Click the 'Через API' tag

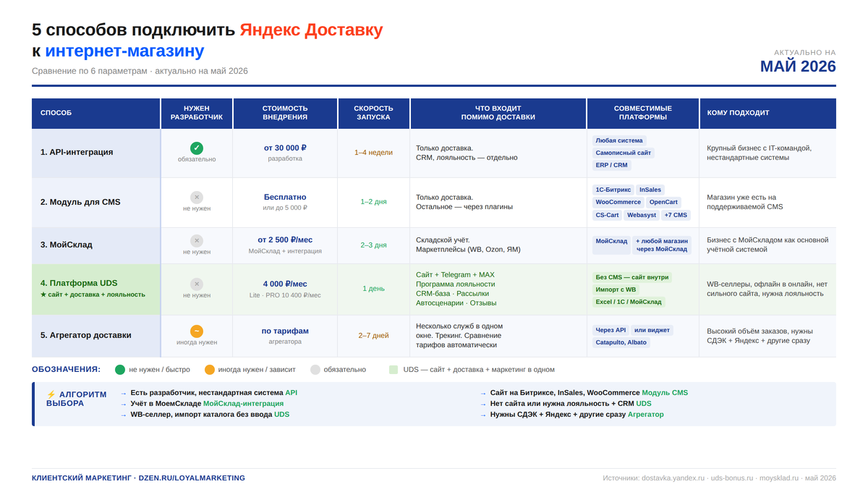[x=610, y=330]
